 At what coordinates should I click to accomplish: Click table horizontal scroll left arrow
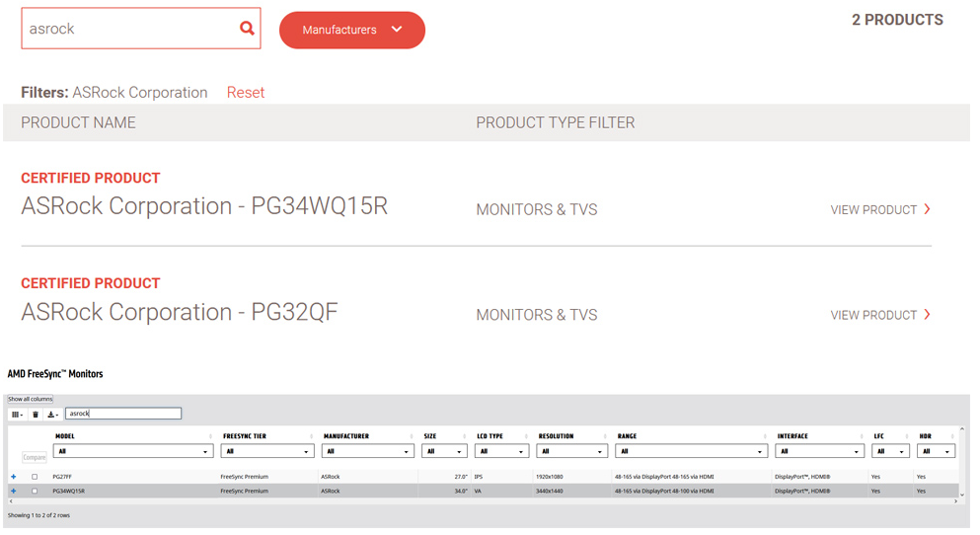tap(11, 500)
